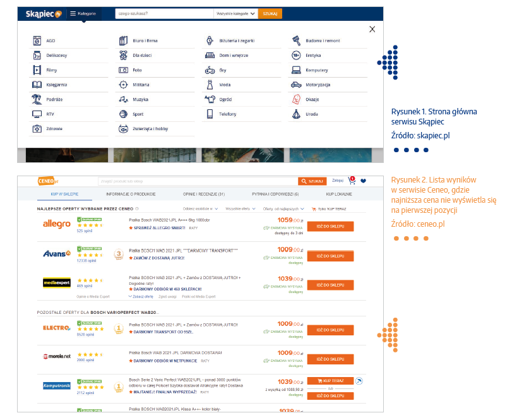Expand Zobacz ofertę under Media Expert
The image size is (505, 420).
click(141, 297)
